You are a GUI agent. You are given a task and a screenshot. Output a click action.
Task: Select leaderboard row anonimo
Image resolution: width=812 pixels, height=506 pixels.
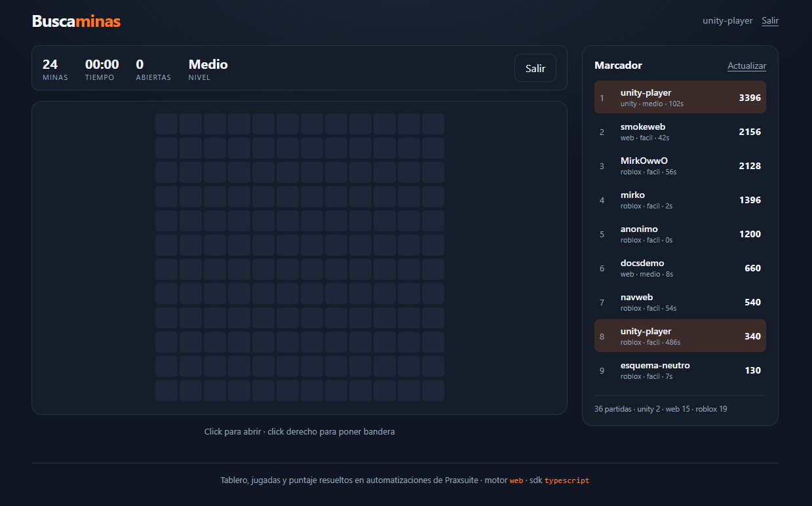680,234
